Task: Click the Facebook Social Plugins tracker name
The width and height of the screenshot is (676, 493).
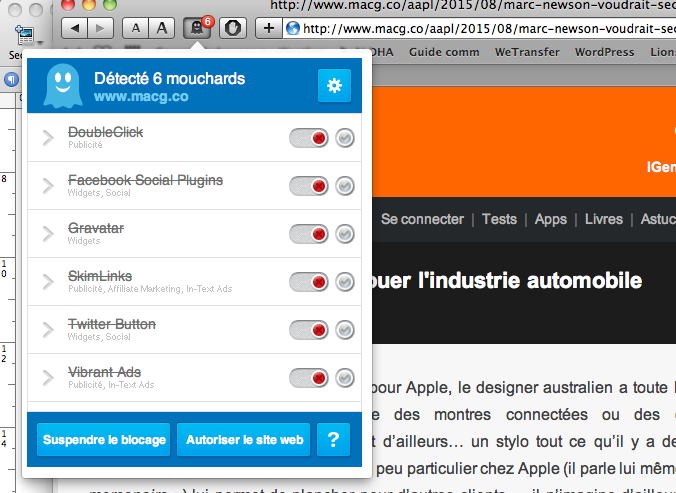Action: pos(145,180)
